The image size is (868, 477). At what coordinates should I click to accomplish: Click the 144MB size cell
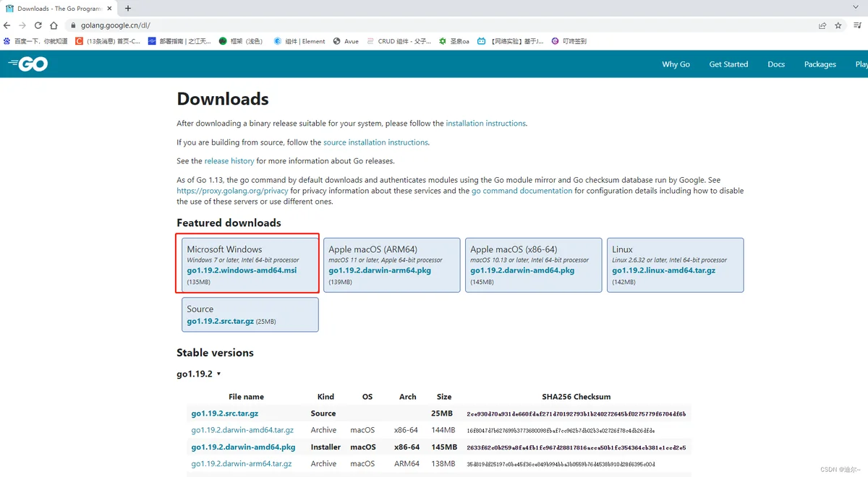pyautogui.click(x=443, y=430)
